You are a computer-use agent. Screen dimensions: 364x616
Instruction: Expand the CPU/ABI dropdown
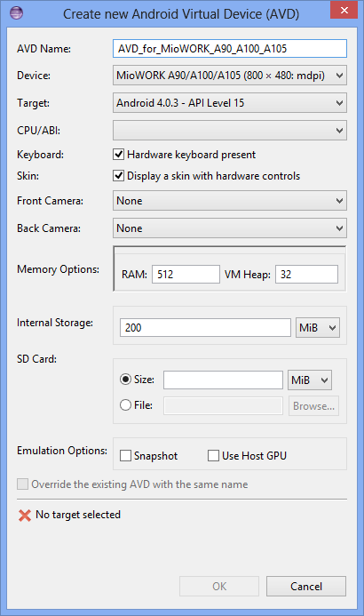click(x=230, y=131)
